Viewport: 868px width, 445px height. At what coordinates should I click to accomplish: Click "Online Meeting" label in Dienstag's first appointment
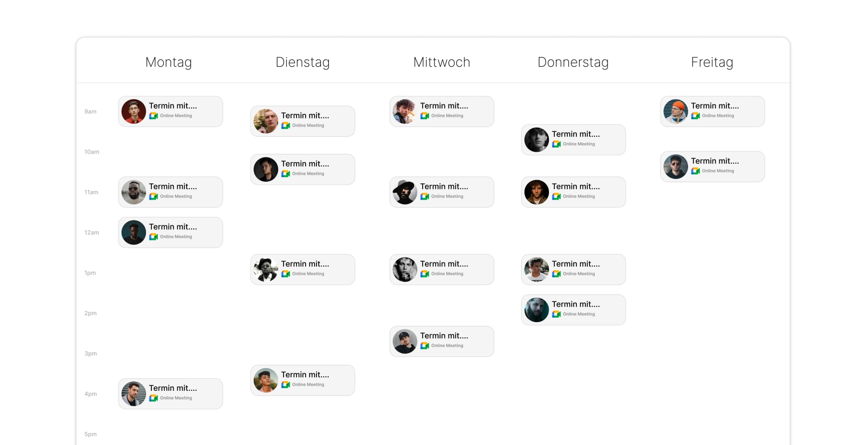pos(308,126)
